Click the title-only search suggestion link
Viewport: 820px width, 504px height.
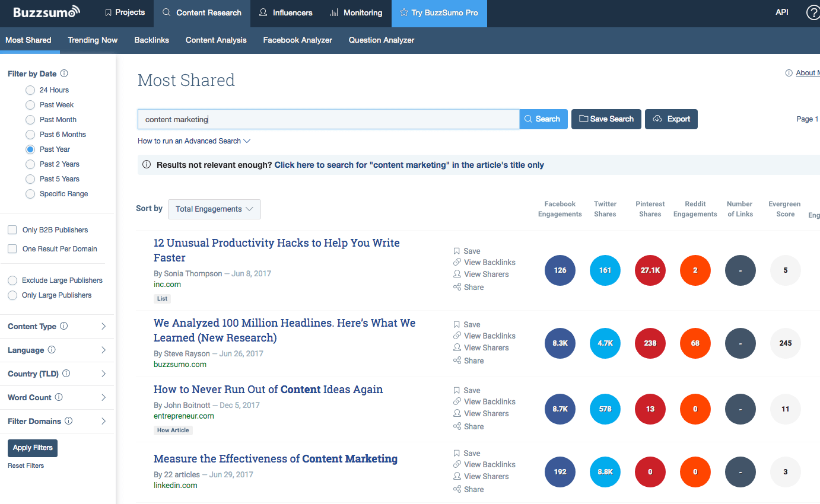[409, 165]
